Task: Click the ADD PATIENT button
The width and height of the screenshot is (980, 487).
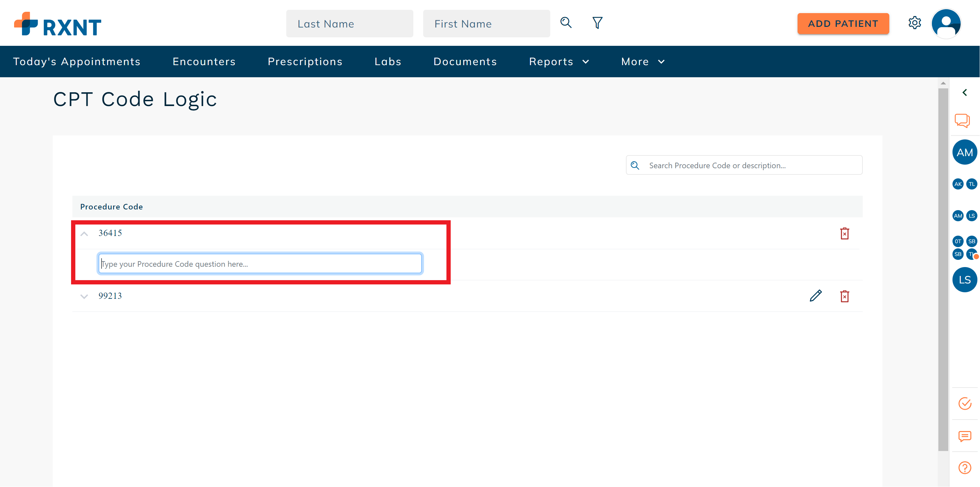Action: coord(843,23)
